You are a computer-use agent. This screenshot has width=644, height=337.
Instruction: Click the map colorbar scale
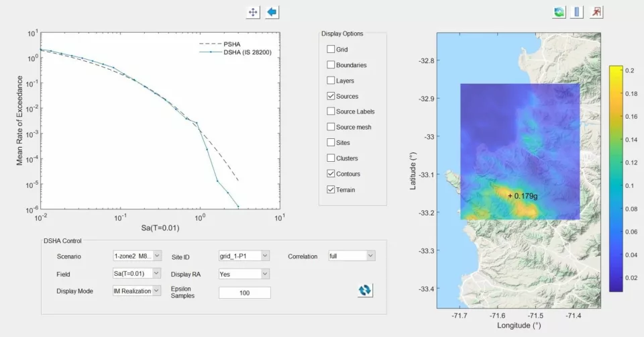coord(616,179)
